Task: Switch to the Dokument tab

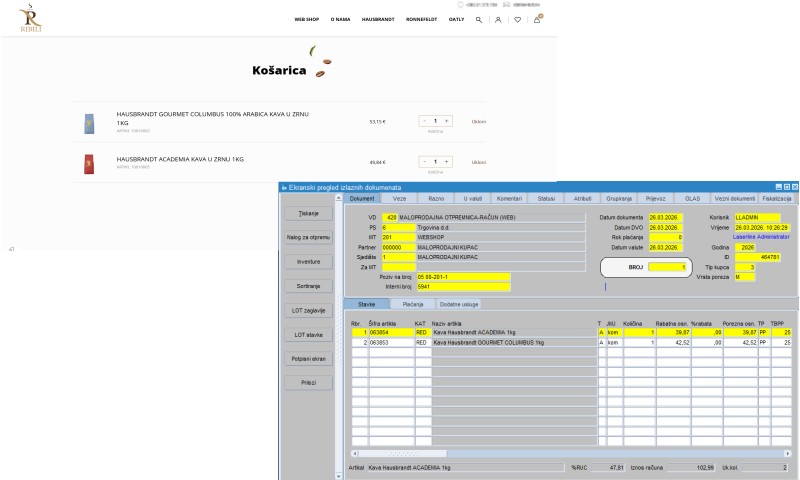Action: (x=362, y=198)
